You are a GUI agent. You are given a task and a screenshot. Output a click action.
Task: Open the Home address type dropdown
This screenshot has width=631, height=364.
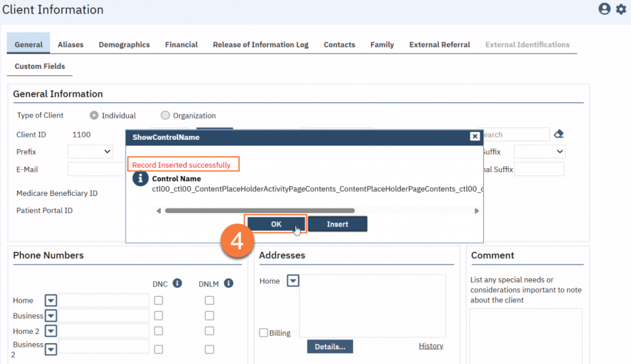point(293,281)
